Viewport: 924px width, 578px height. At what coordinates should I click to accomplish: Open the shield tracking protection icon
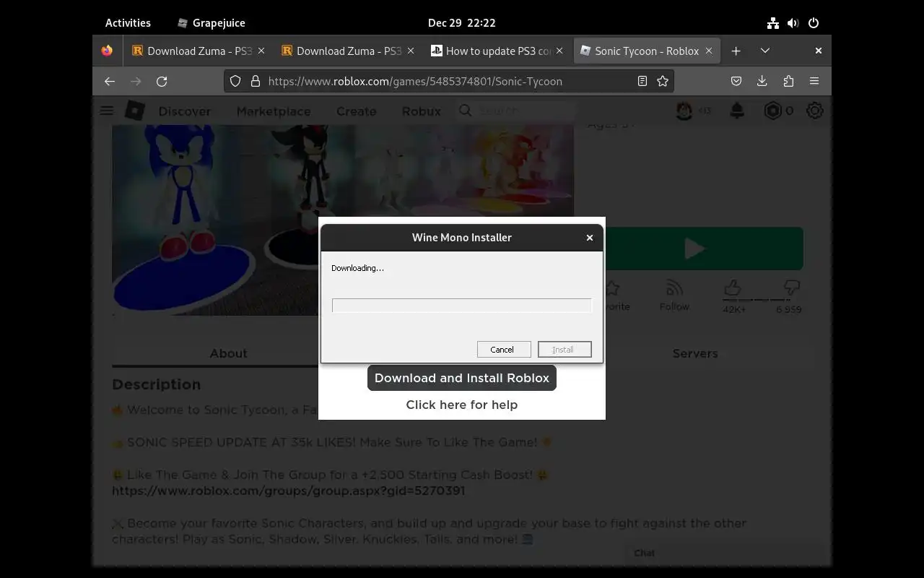coord(235,82)
